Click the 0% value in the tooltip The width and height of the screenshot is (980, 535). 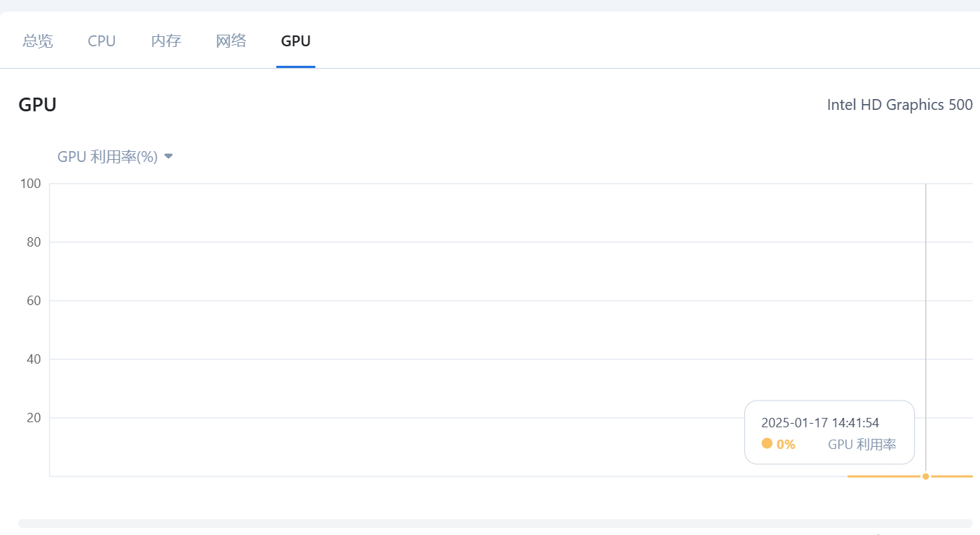coord(785,445)
